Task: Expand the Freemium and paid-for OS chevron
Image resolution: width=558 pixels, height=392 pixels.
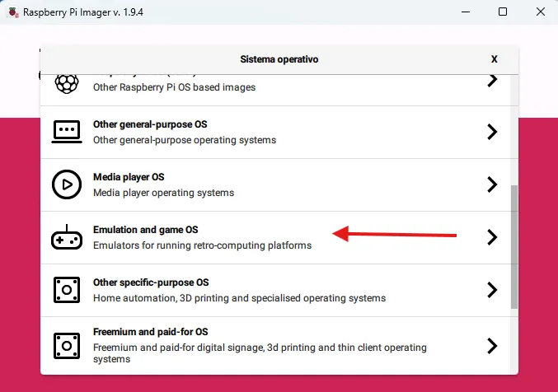Action: [x=492, y=346]
